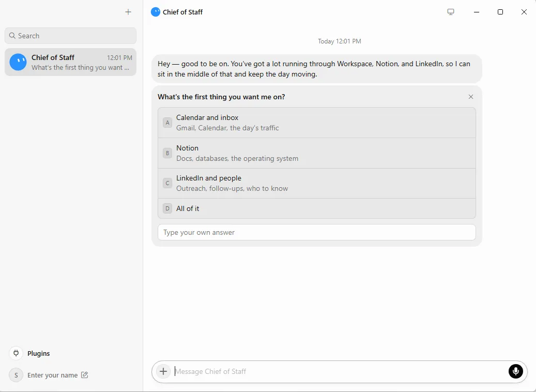Start a new chat with the plus icon
Viewport: 536px width, 392px height.
[x=128, y=12]
